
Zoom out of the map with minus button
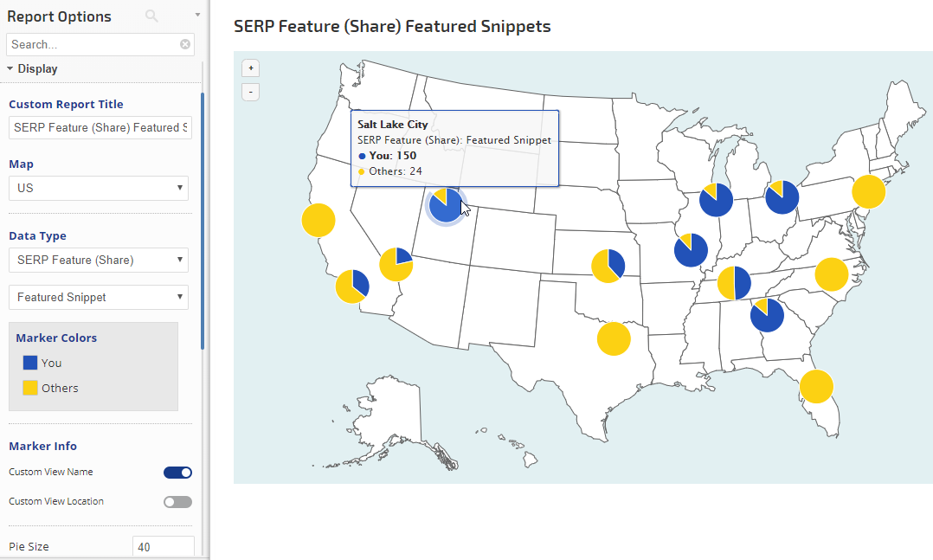coord(250,91)
